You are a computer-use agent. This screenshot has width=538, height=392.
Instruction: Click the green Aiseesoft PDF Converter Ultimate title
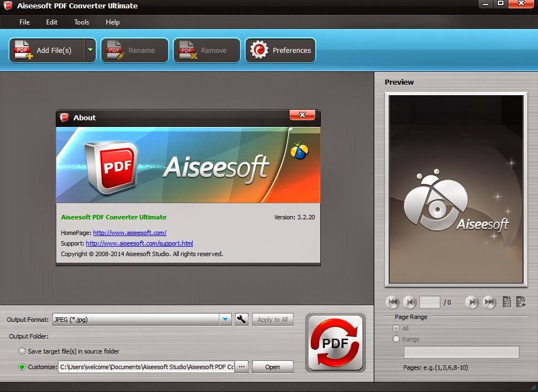114,217
